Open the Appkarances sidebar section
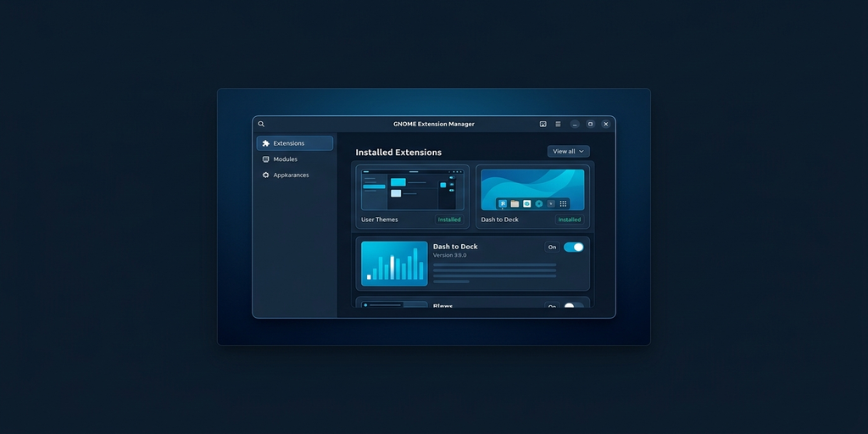This screenshot has height=434, width=868. 291,175
